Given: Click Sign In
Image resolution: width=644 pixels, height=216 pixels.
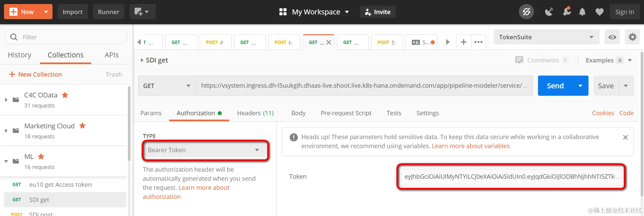Looking at the screenshot, I should tap(624, 12).
